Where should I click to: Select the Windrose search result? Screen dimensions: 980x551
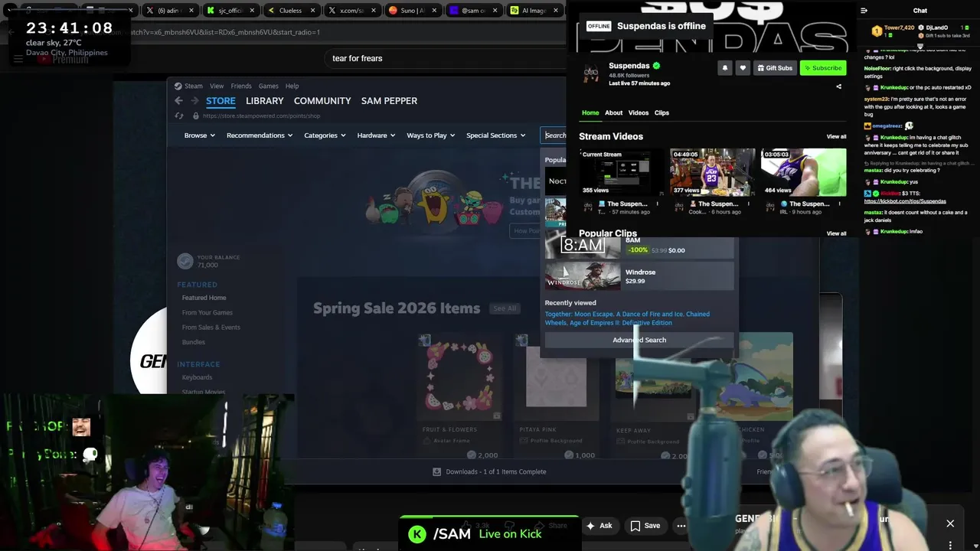[x=639, y=276]
